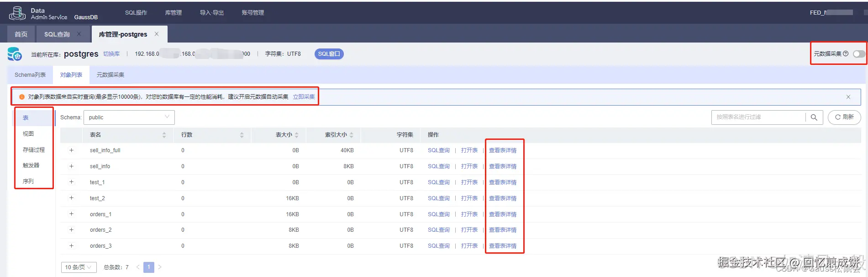Click the FED_ user account name
The width and height of the screenshot is (868, 277).
click(831, 13)
